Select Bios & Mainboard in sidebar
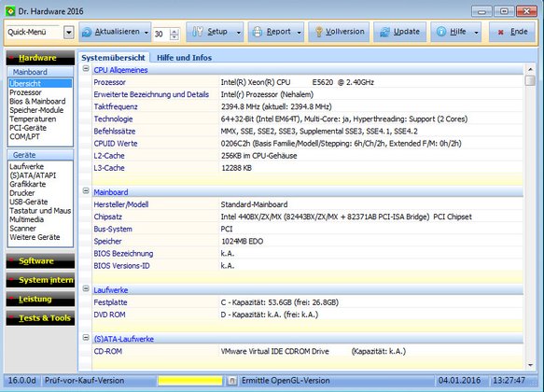The image size is (544, 392). tap(37, 102)
